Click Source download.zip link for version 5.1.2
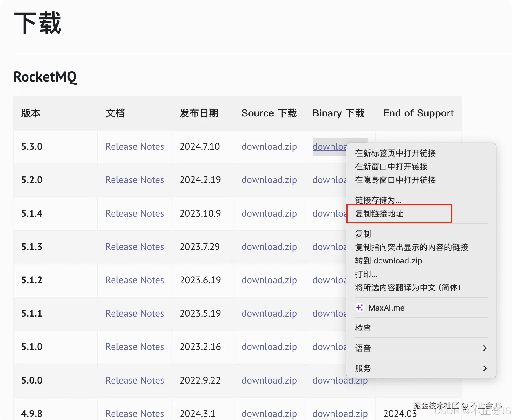Image resolution: width=512 pixels, height=420 pixels. [269, 280]
